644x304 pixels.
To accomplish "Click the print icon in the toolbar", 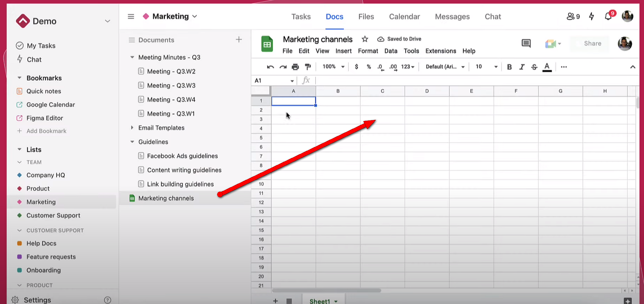I will coord(295,67).
